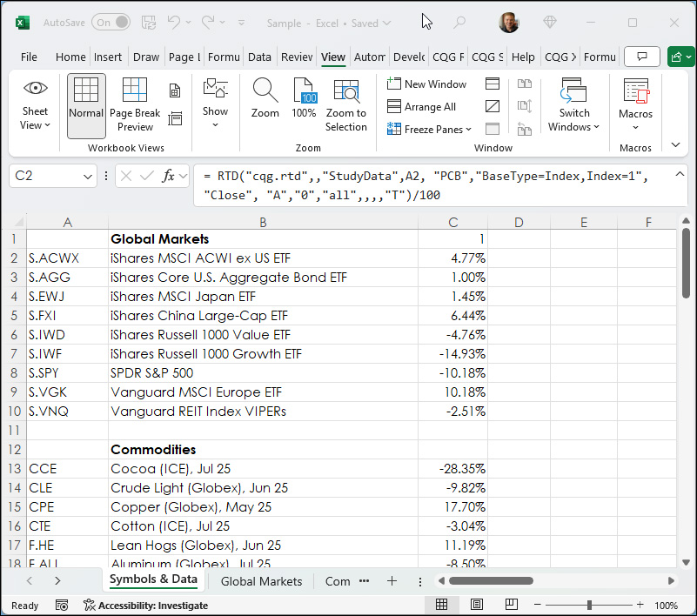697x616 pixels.
Task: Save the workbook using the Save icon
Action: (149, 23)
